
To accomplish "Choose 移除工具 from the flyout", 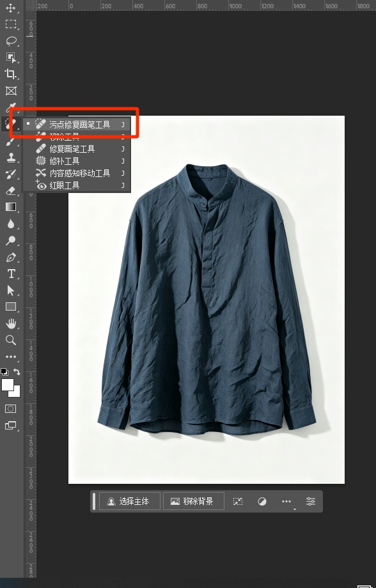I will (x=77, y=137).
